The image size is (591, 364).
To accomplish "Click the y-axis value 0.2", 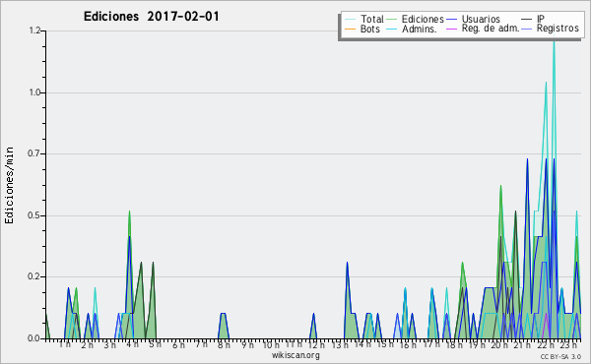I will (x=33, y=276).
